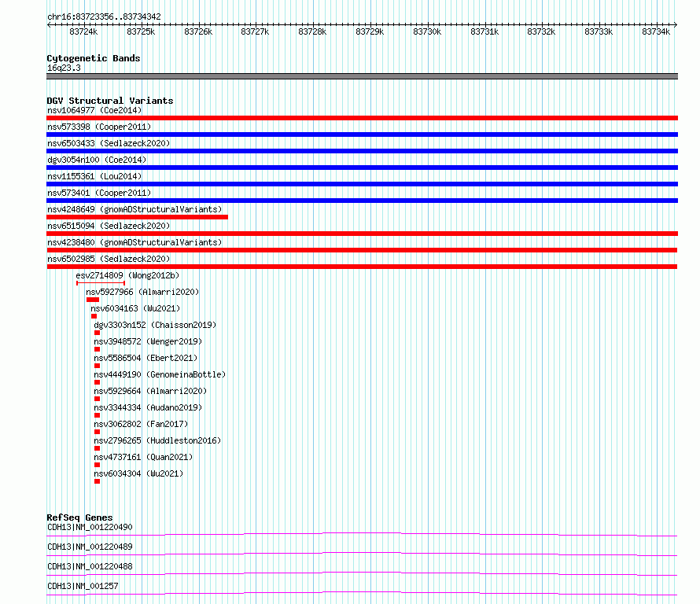Click the small red block under nsv4449190

click(x=97, y=382)
